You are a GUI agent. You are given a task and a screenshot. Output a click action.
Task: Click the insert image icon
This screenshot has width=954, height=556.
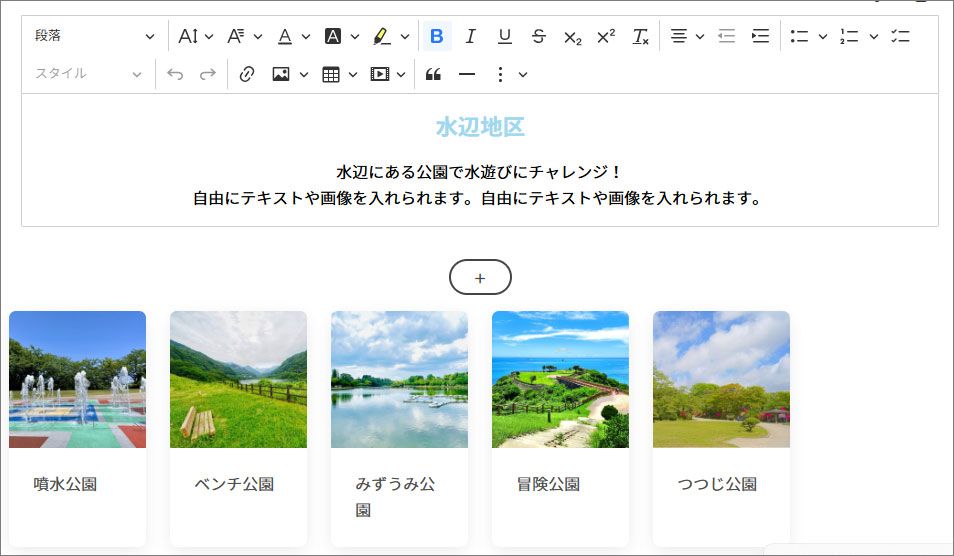280,74
